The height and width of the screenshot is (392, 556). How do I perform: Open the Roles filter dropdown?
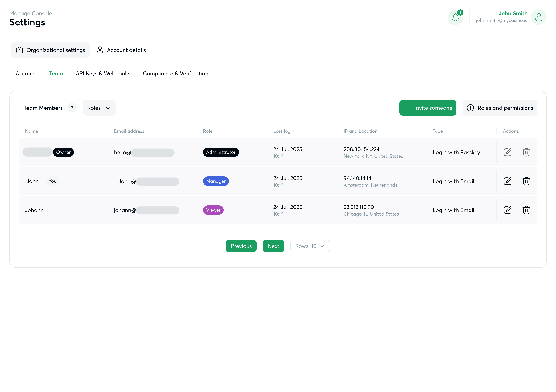click(x=99, y=108)
